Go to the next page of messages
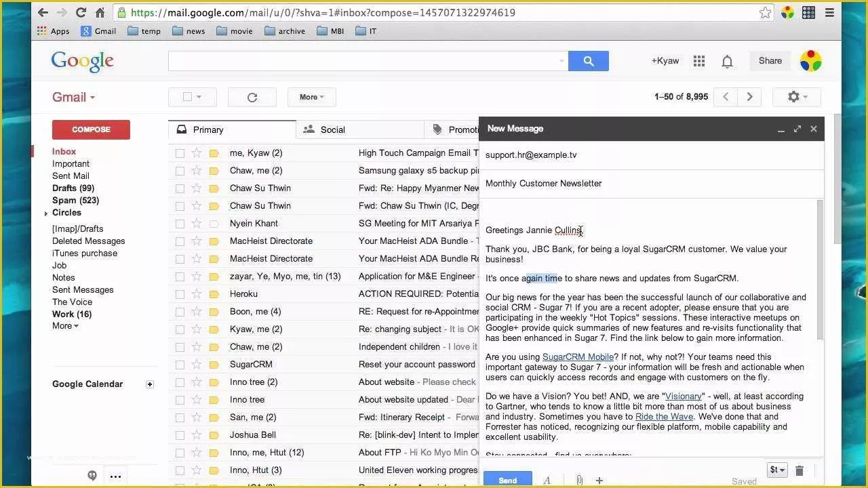Viewport: 868px width, 488px height. click(749, 97)
